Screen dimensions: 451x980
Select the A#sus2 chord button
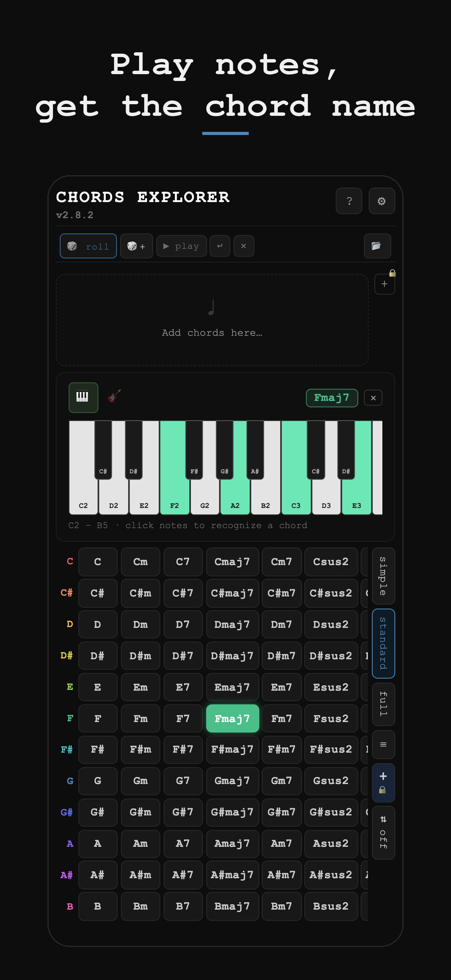tap(331, 875)
